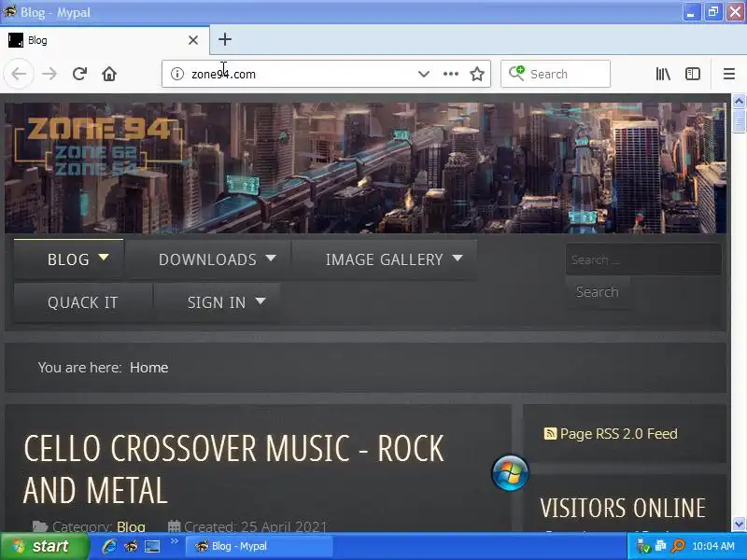Image resolution: width=747 pixels, height=560 pixels.
Task: Open the Windows start menu
Action: (44, 546)
